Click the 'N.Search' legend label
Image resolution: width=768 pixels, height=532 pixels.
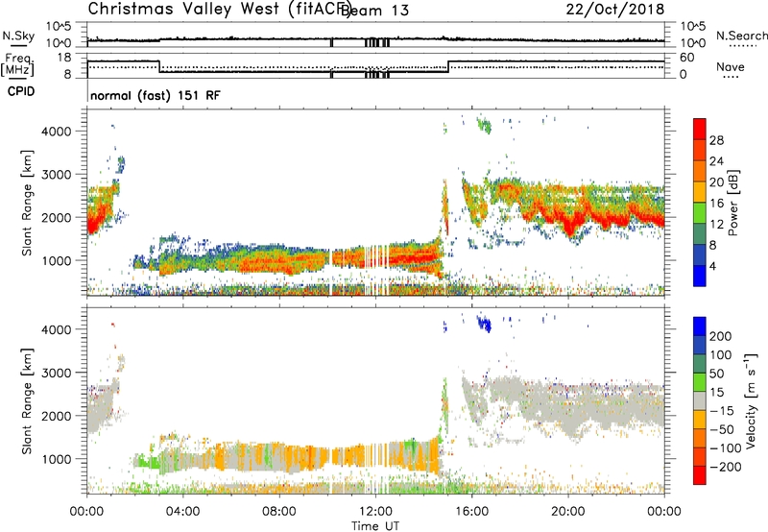(x=742, y=36)
